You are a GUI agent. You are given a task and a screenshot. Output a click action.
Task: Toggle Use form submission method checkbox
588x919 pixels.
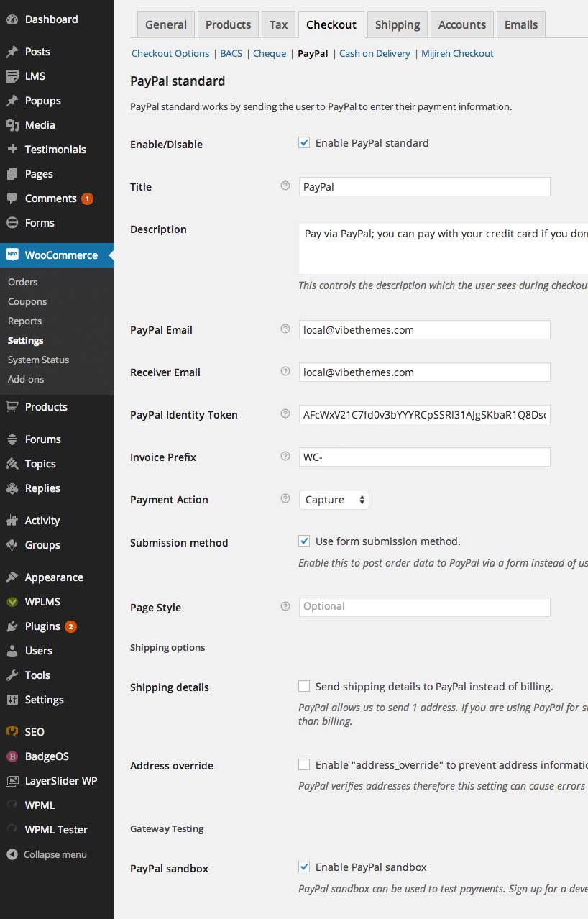[x=304, y=541]
